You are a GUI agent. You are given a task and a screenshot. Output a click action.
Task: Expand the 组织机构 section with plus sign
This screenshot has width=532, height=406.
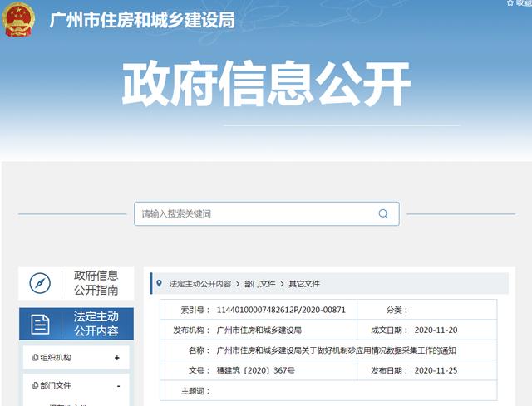[x=117, y=358]
